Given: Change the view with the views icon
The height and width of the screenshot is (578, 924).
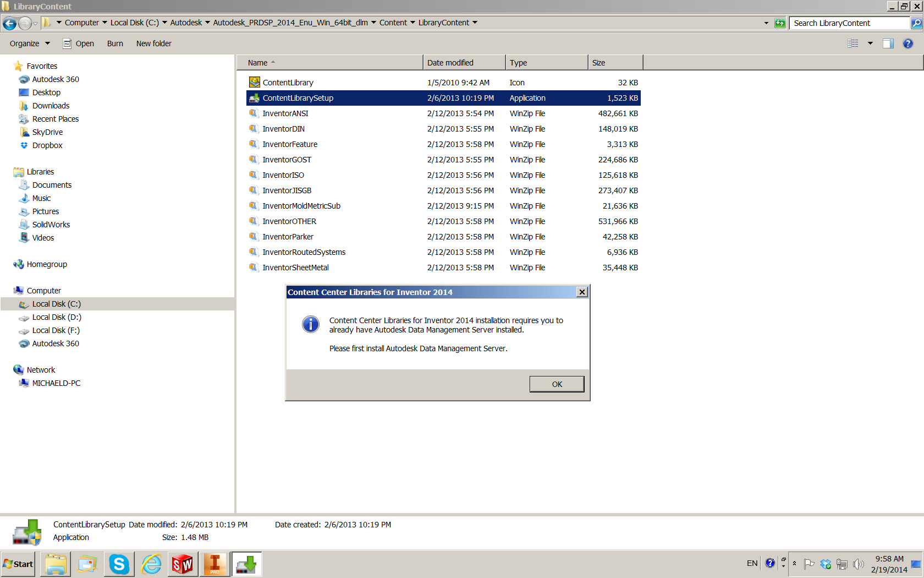Looking at the screenshot, I should pyautogui.click(x=853, y=43).
